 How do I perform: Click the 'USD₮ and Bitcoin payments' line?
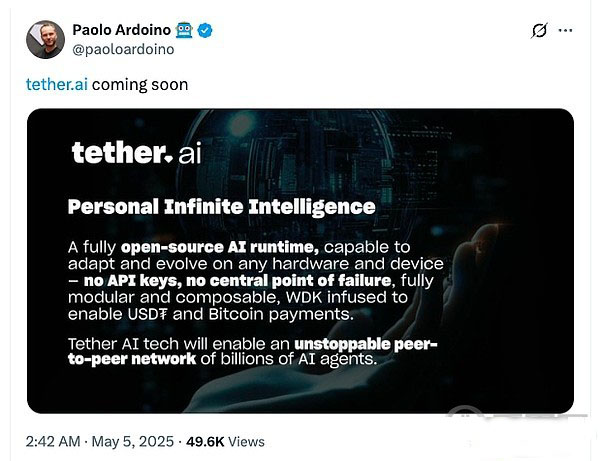(210, 314)
